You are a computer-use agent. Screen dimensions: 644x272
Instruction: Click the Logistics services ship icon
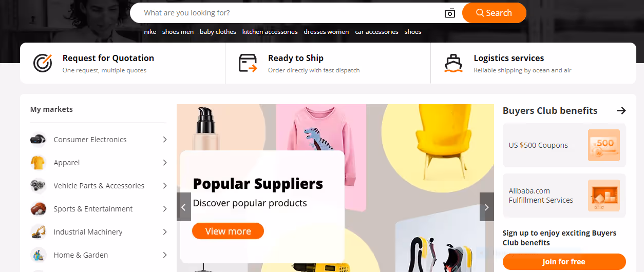pos(453,63)
